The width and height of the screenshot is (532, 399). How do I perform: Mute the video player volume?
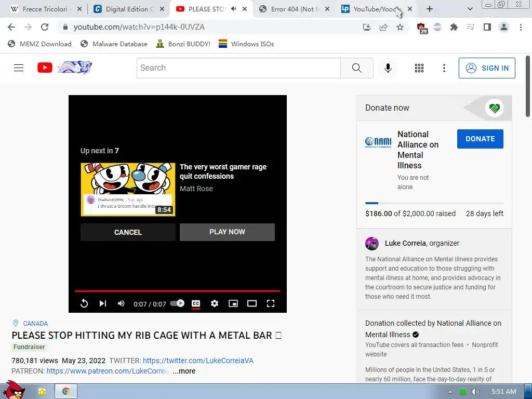[121, 303]
